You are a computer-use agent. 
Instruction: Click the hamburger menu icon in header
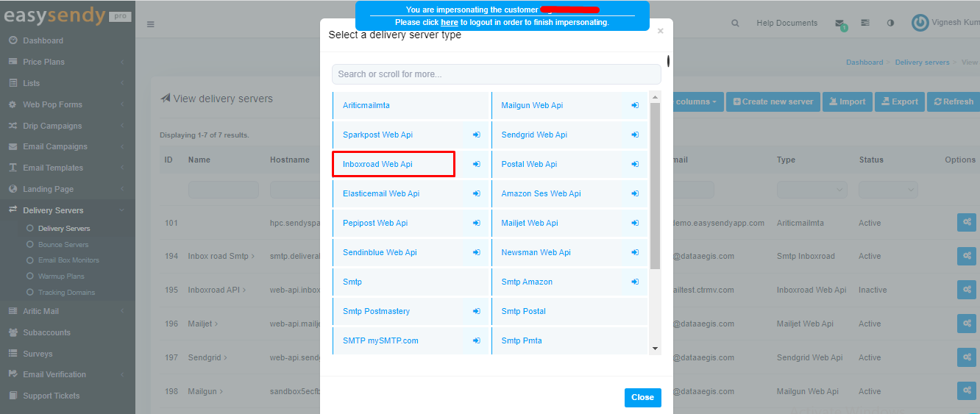click(x=150, y=24)
